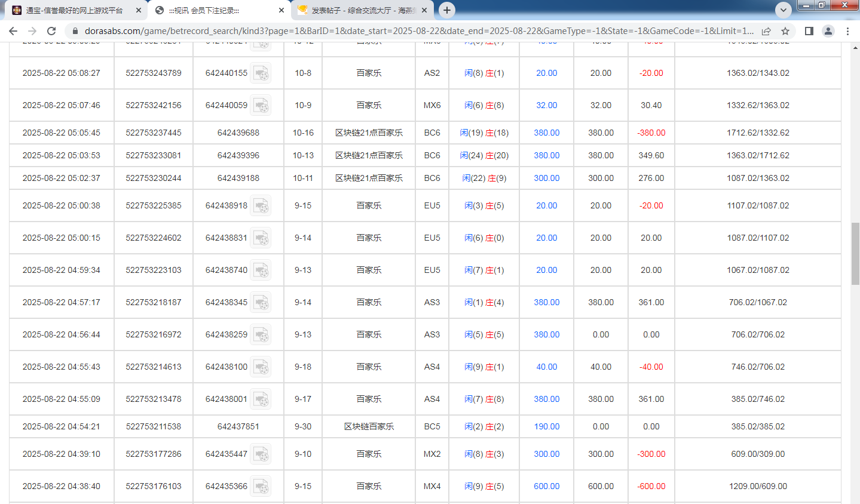Viewport: 860px width, 504px height.
Task: Open the tab search dropdown arrow
Action: click(783, 10)
